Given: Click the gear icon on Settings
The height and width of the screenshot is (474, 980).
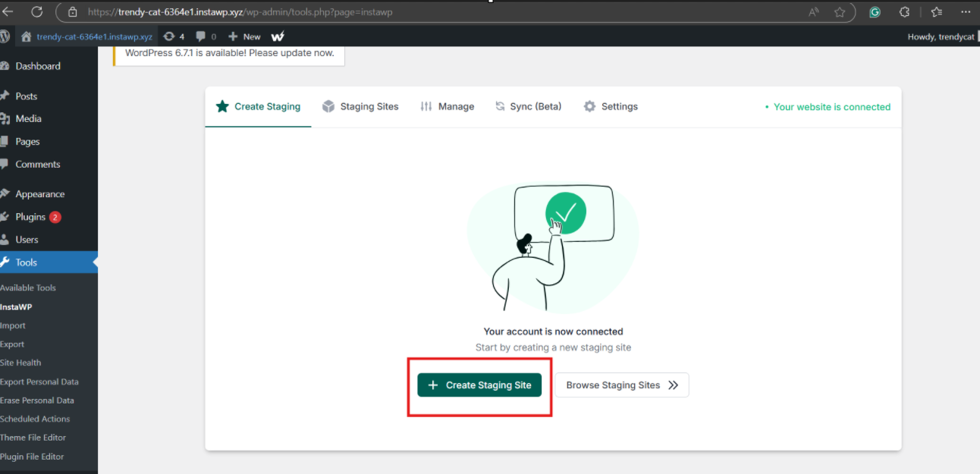Looking at the screenshot, I should tap(589, 106).
